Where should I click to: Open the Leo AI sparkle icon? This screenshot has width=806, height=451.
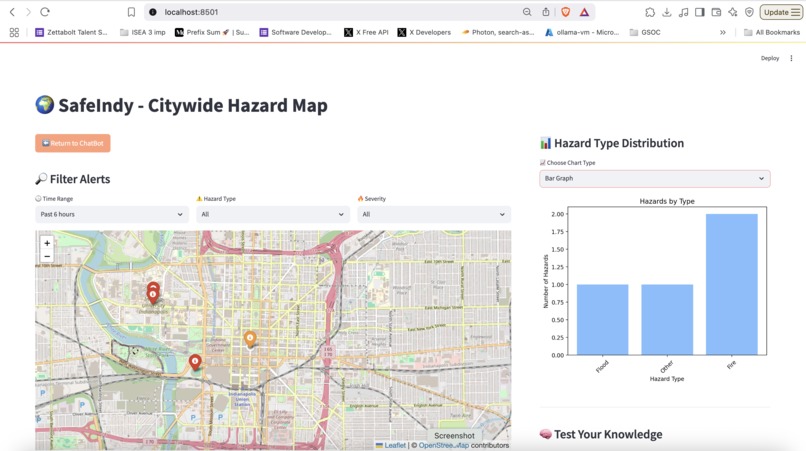tap(732, 12)
